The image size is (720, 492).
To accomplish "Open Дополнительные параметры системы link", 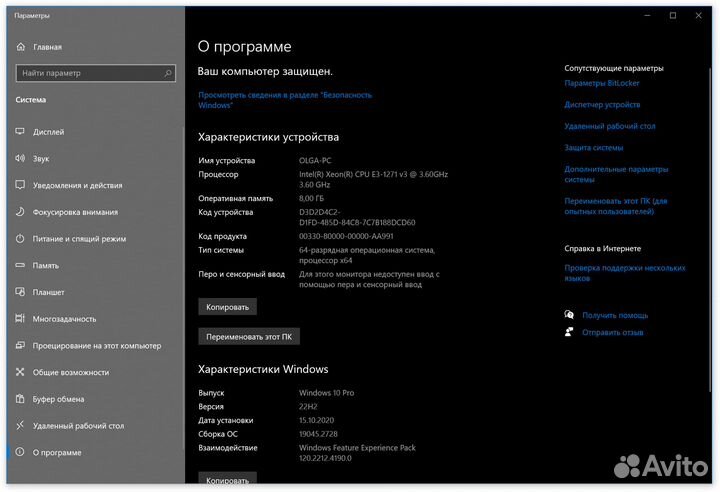I will click(x=616, y=174).
